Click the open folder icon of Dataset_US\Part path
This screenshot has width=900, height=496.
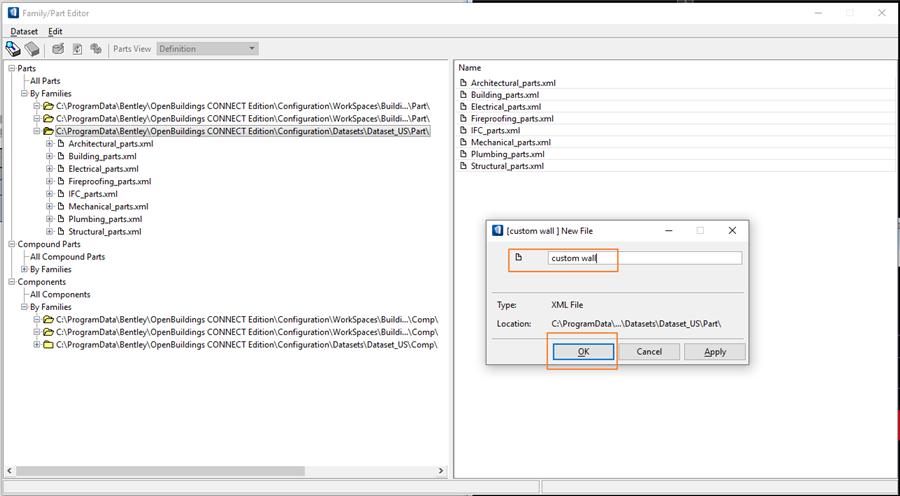point(48,131)
